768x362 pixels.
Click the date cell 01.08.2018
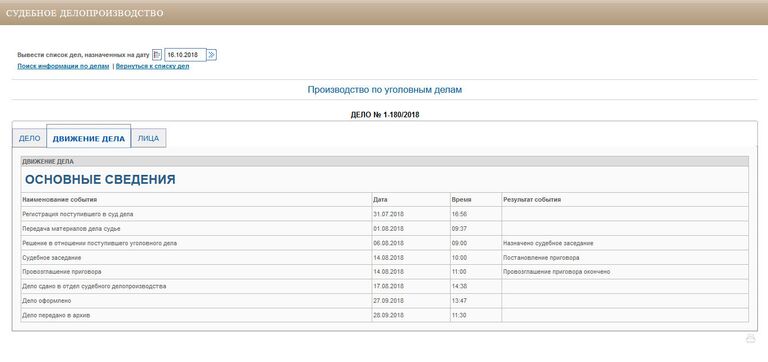click(411, 229)
